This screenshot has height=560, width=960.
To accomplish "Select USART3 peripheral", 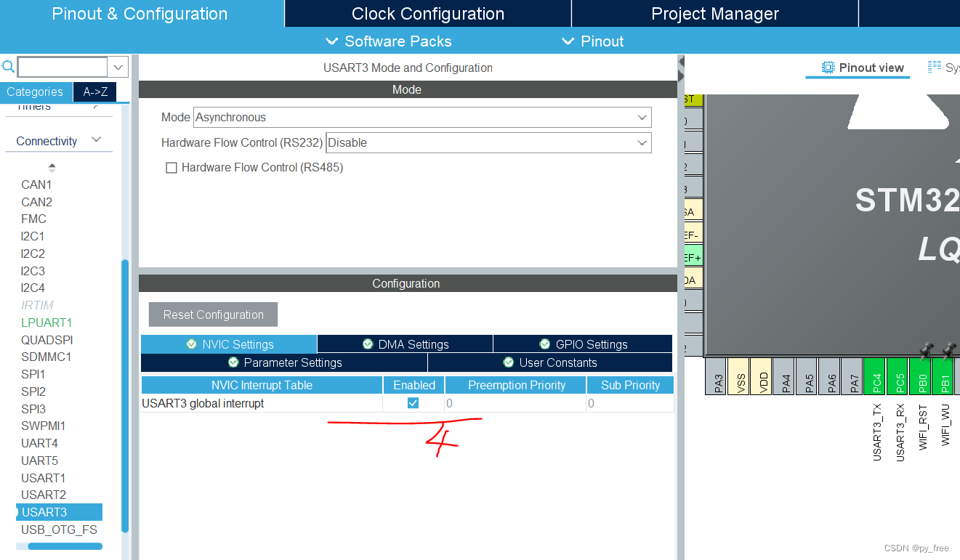I will pos(59,512).
